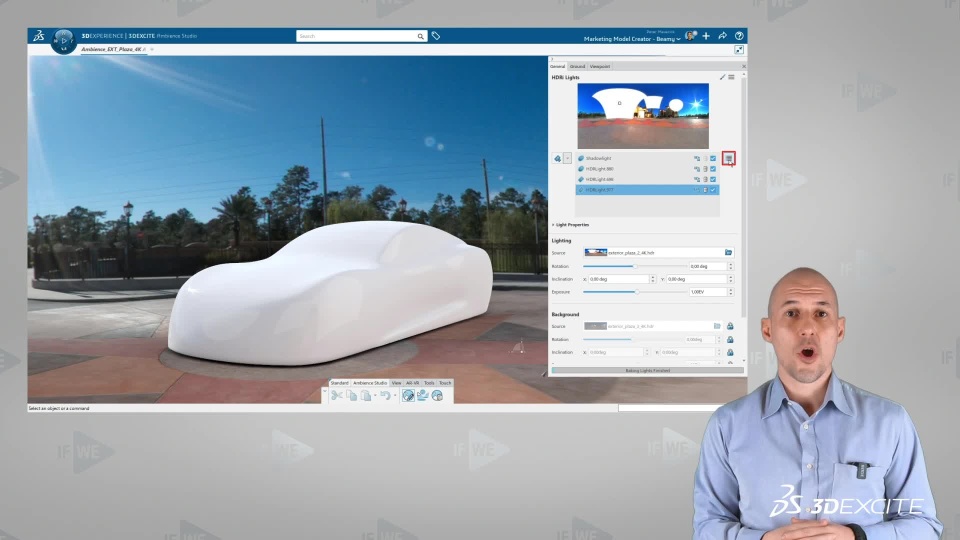Open dropdown arrow next to add light
The image size is (960, 540).
tap(567, 159)
